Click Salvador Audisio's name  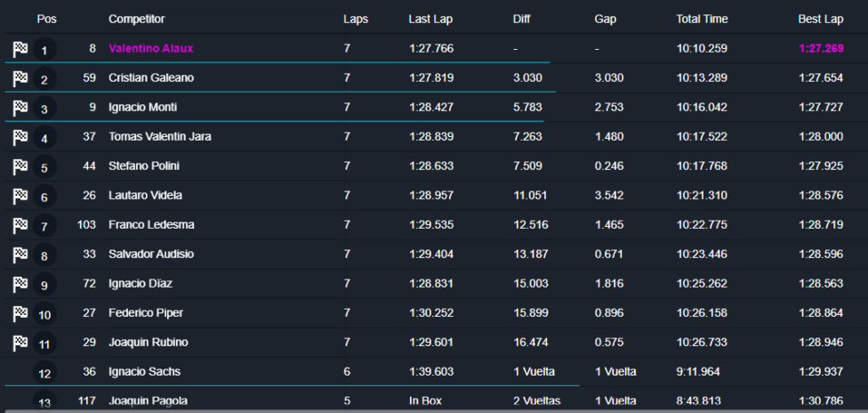point(150,254)
